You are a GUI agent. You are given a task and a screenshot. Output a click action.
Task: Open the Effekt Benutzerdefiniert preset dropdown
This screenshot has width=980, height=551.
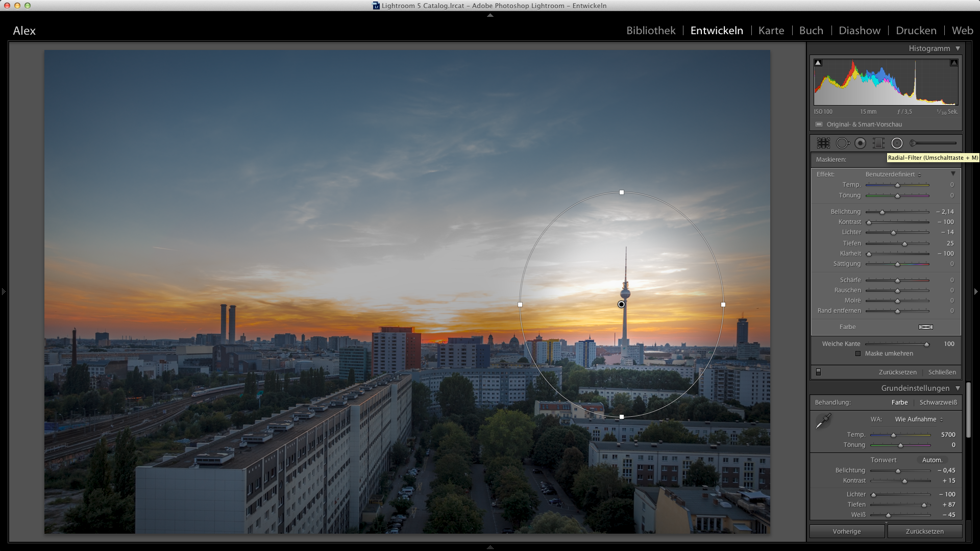click(893, 174)
